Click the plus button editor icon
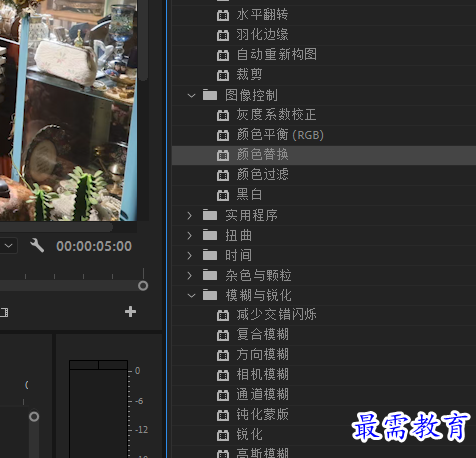 tap(130, 312)
